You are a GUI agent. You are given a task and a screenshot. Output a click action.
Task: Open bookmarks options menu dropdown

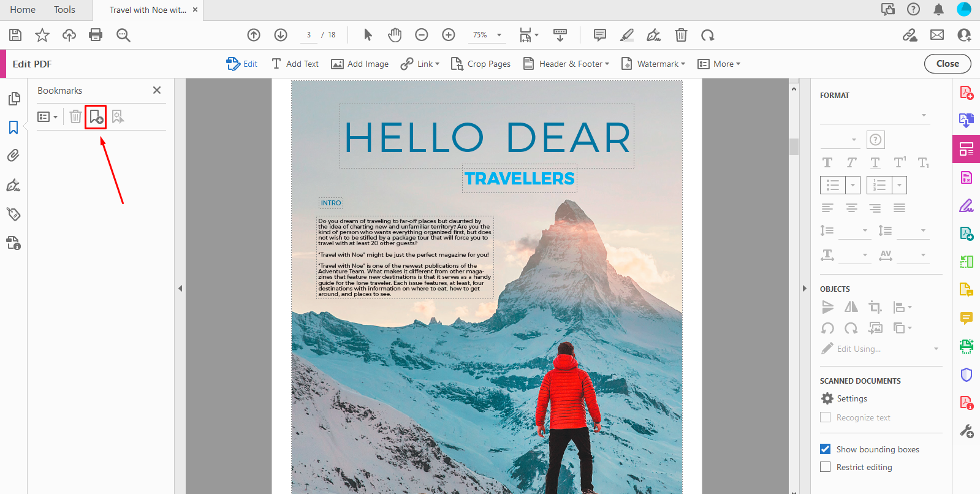click(x=48, y=116)
